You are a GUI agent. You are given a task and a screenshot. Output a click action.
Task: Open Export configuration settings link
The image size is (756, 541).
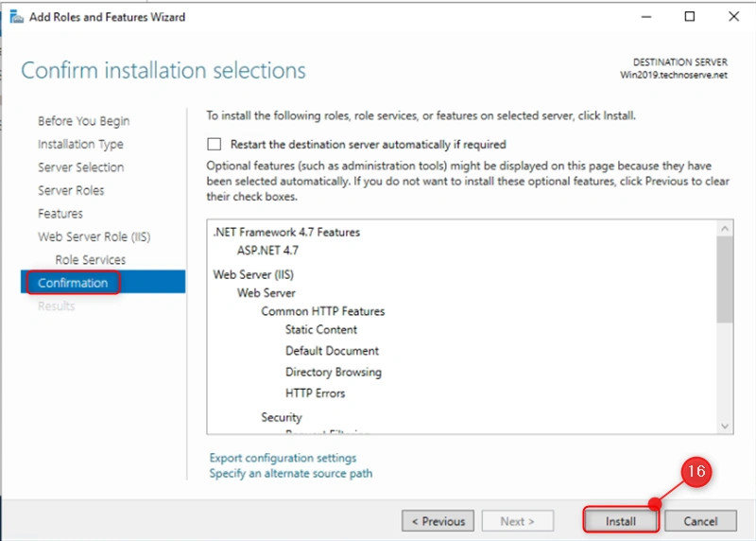click(283, 458)
